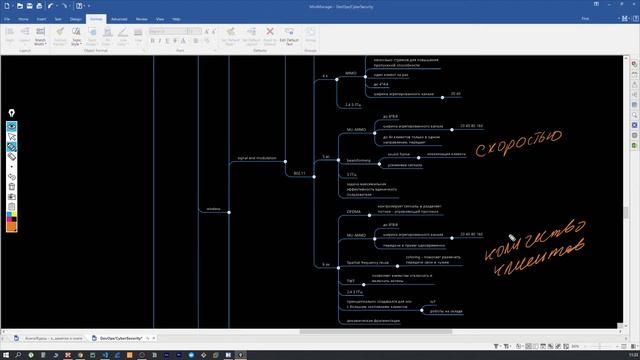Click the Format Painter brush icon
Image resolution: width=640 pixels, height=360 pixels.
[60, 32]
